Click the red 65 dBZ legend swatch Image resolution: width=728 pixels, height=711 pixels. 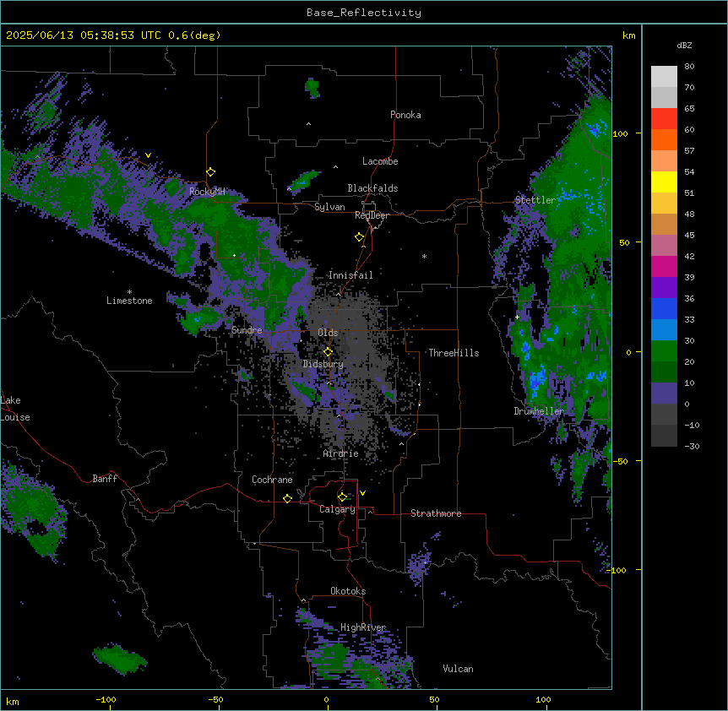(664, 118)
